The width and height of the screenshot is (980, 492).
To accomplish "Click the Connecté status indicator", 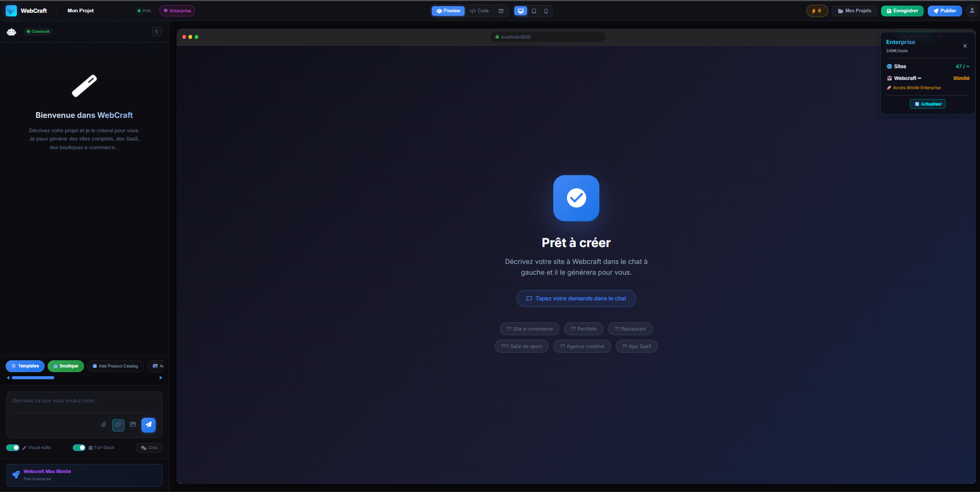I will (38, 31).
